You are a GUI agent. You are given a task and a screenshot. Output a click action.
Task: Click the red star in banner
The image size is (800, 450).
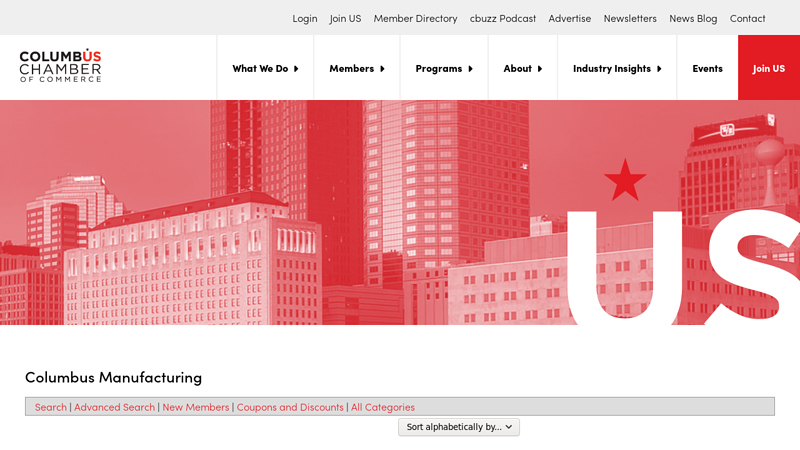pyautogui.click(x=625, y=180)
